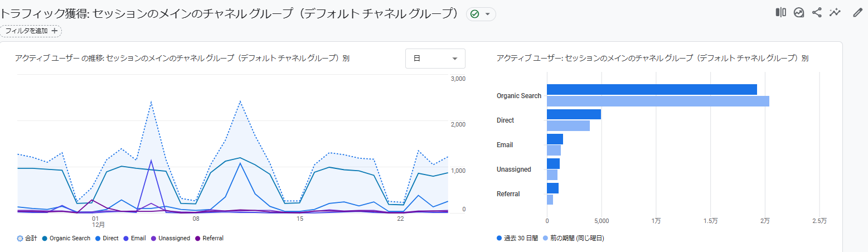Click the dark Organic Search bar
The image size is (868, 252).
click(x=651, y=89)
